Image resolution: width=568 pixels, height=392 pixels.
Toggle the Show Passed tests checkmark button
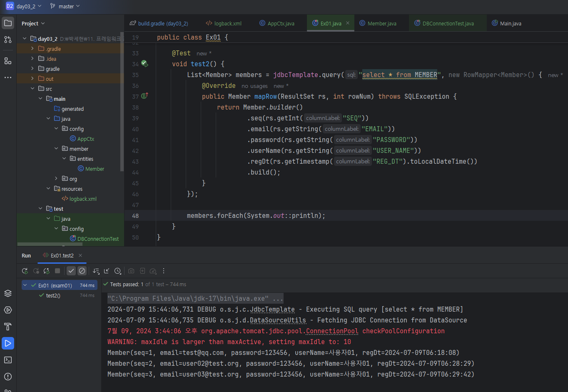point(71,271)
